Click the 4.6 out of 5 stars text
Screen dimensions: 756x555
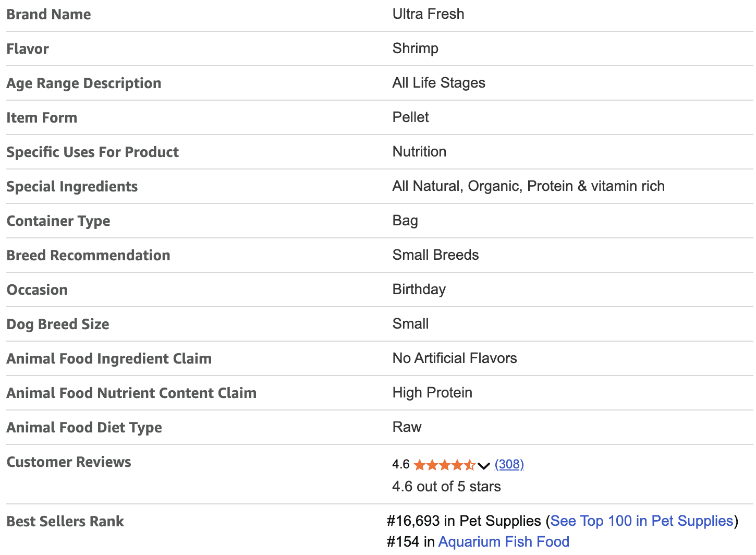click(446, 486)
